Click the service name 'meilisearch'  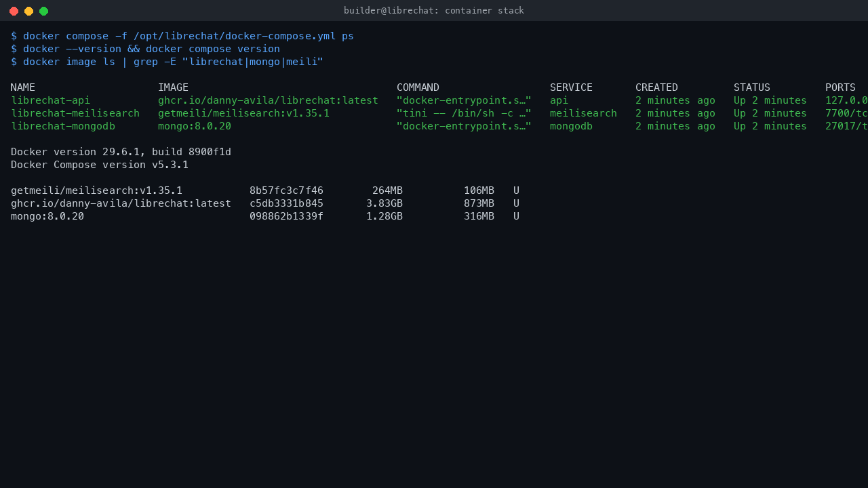(x=583, y=113)
